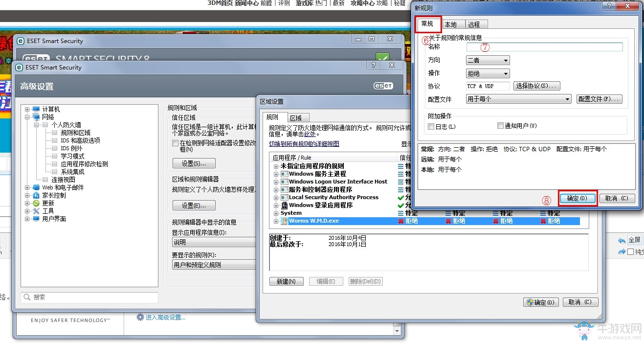Click the first red X 拒绝 icon in Worms row
644x343 pixels.
click(x=401, y=221)
